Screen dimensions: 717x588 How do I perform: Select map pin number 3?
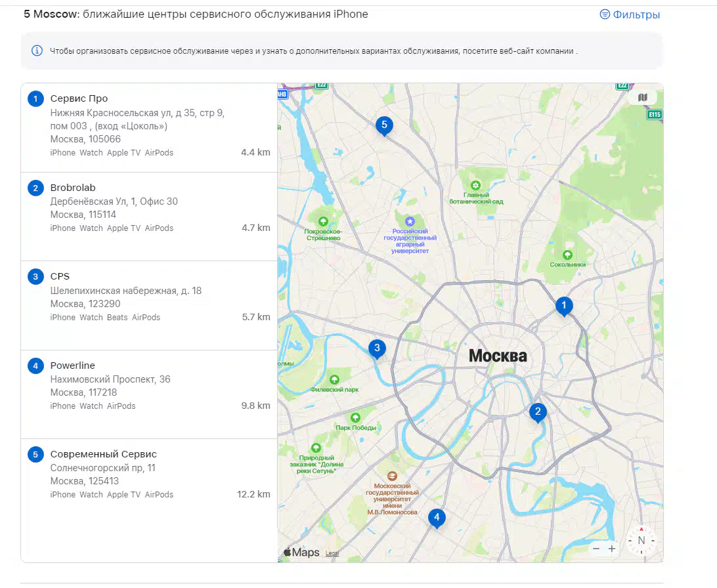(x=377, y=348)
